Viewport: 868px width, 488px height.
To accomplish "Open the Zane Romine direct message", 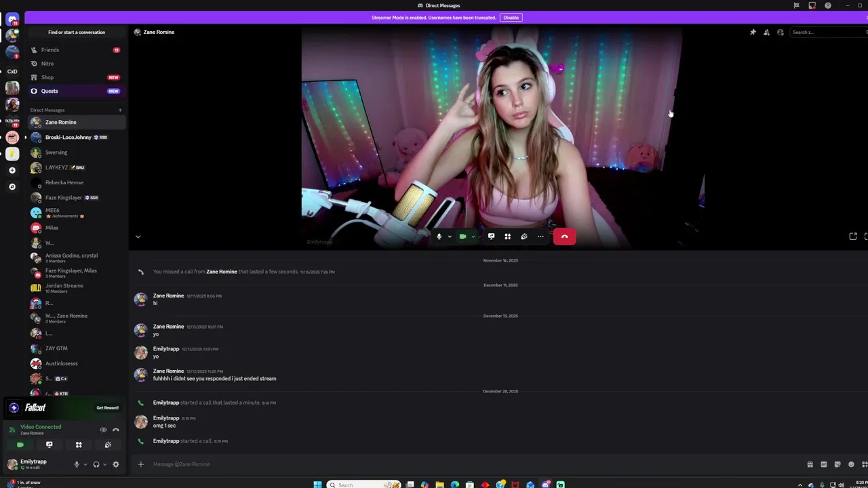I will click(x=76, y=122).
